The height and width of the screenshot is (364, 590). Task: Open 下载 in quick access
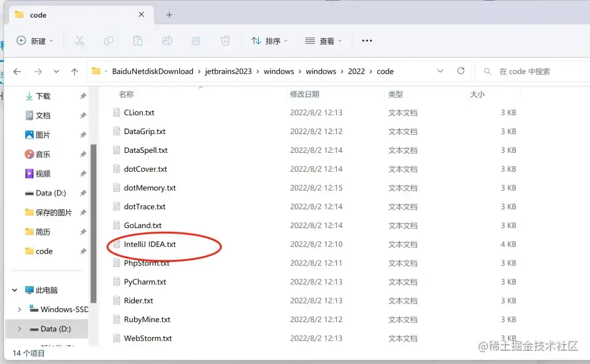pyautogui.click(x=43, y=96)
